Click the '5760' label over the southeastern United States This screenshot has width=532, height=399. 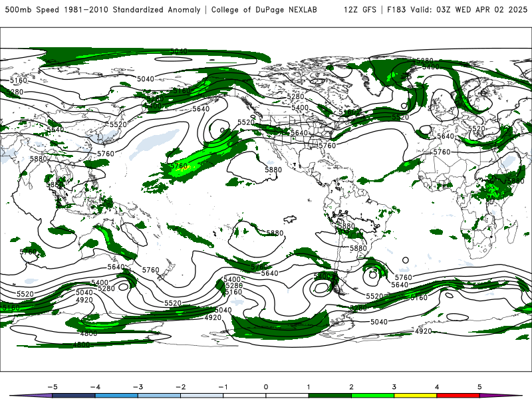coord(327,146)
